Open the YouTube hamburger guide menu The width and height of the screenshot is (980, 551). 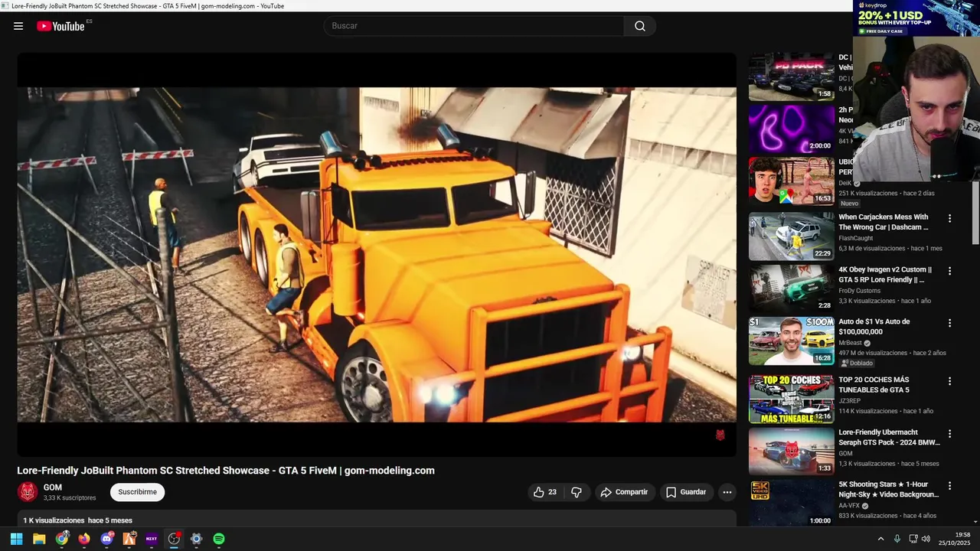click(x=18, y=26)
